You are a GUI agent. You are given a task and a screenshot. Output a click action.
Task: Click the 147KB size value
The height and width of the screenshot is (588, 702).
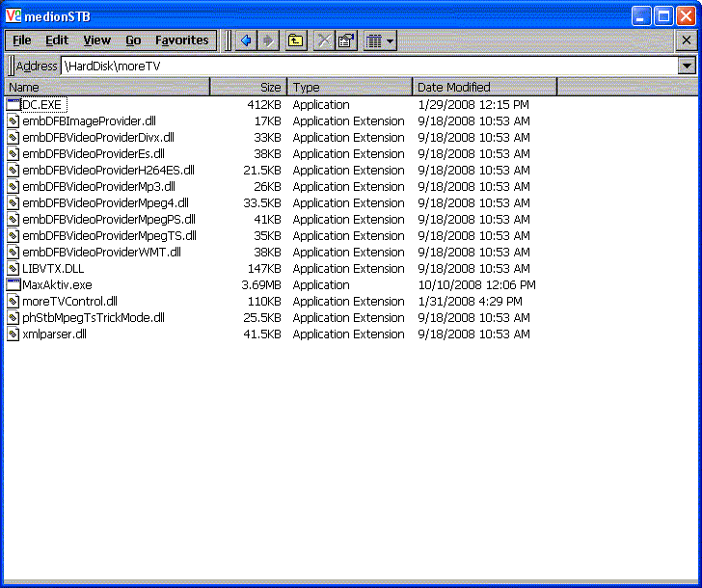[264, 269]
